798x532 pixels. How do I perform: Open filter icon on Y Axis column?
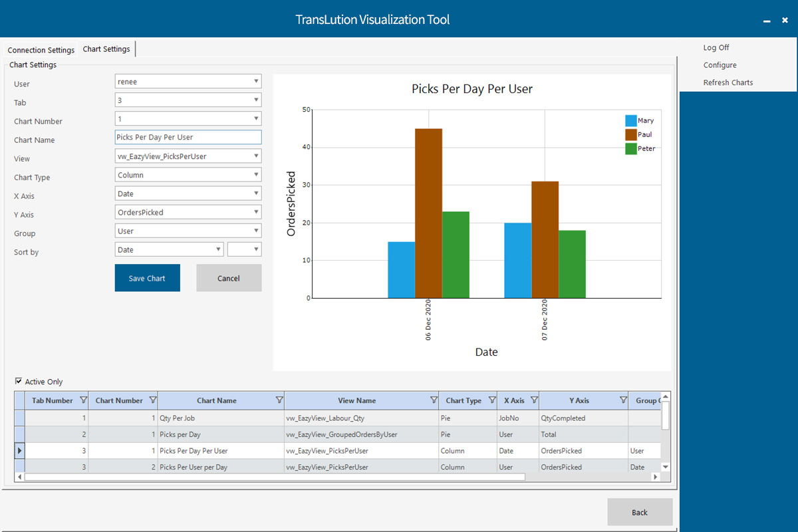pos(623,400)
